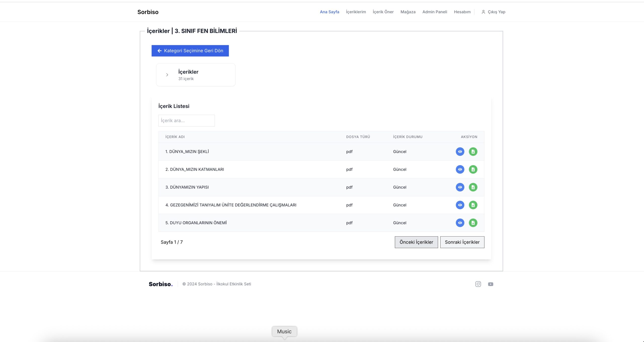Screen dimensions: 644x342
Task: Click İçerik Listesi heading
Action: coord(174,106)
